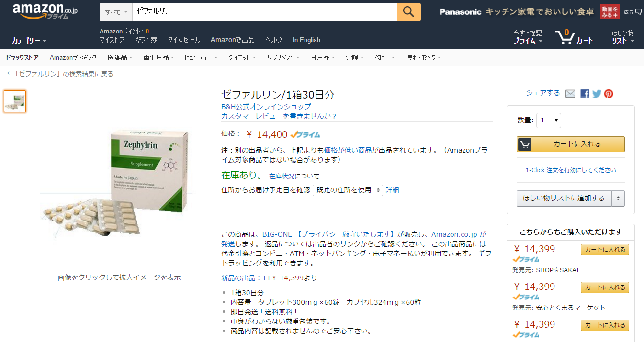
Task: Add 安心とくまるマーケット offer to cart
Action: coord(605,287)
